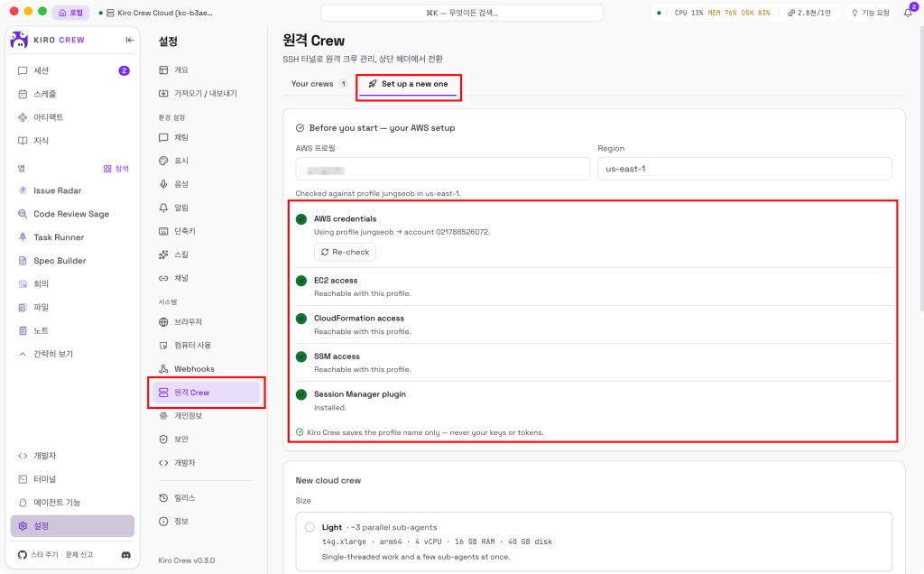Screen dimensions: 924x574
Task: Open 릴리스 releases settings
Action: pyautogui.click(x=206, y=498)
